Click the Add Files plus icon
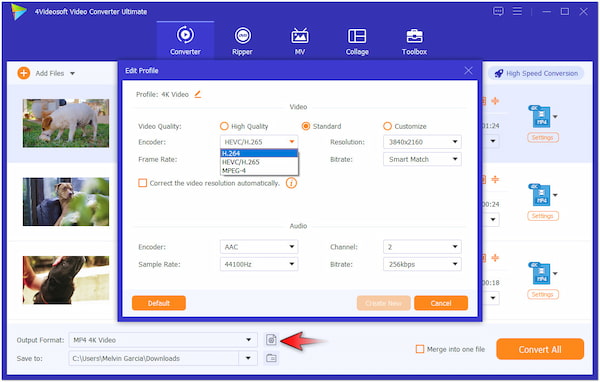This screenshot has width=600, height=382. pyautogui.click(x=24, y=73)
